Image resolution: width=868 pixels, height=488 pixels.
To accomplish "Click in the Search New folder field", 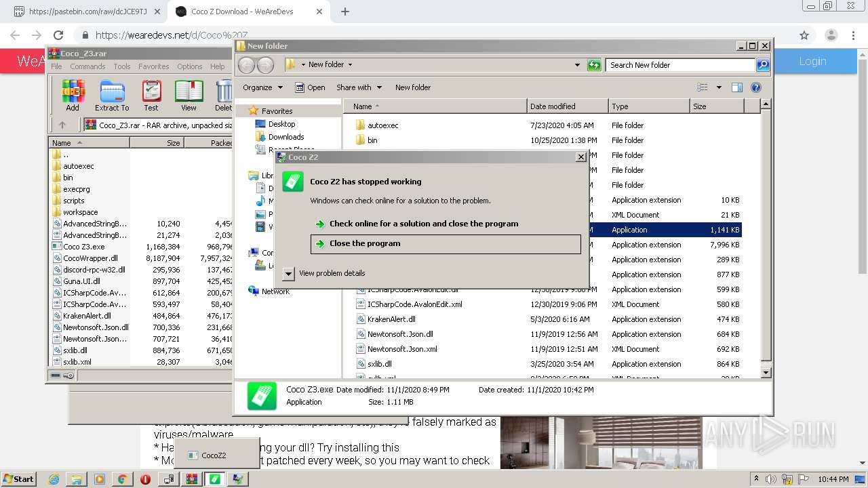I will (679, 65).
